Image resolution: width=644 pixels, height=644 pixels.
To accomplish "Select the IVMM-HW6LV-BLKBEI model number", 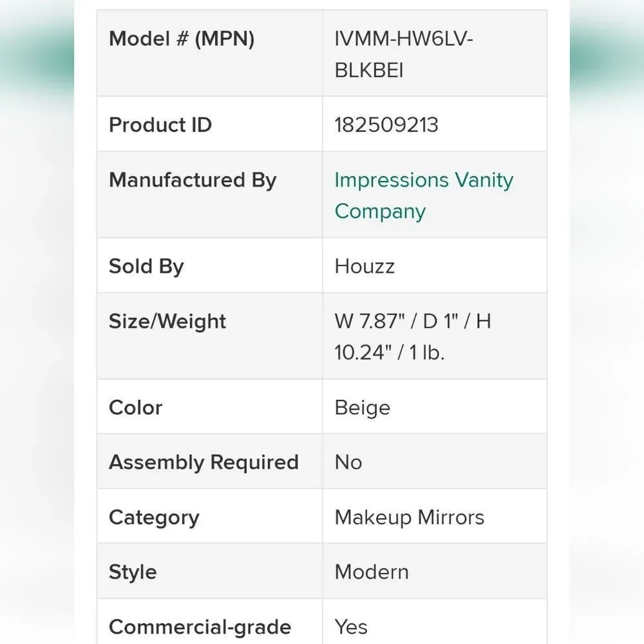I will pyautogui.click(x=404, y=54).
